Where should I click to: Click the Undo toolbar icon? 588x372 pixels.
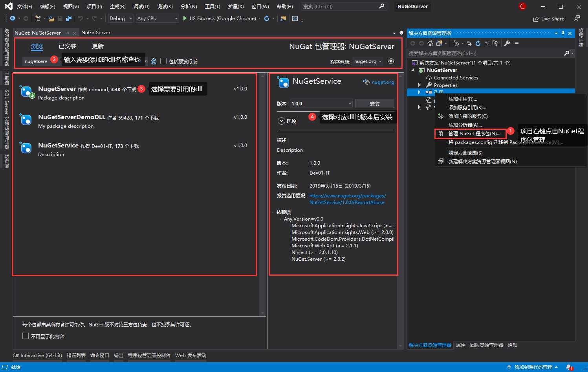81,18
